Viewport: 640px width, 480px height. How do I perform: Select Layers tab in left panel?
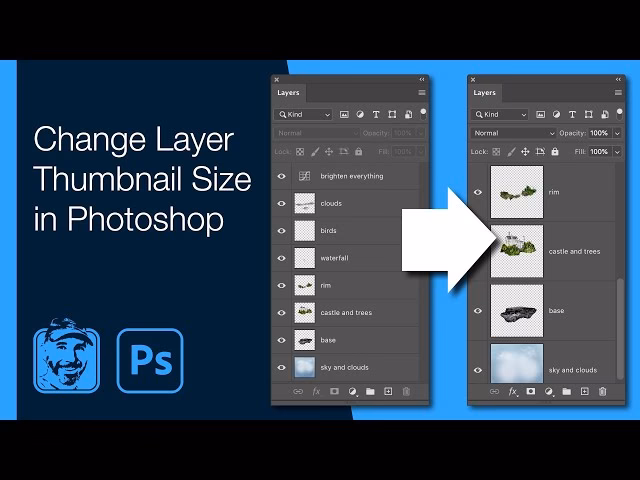tap(289, 93)
